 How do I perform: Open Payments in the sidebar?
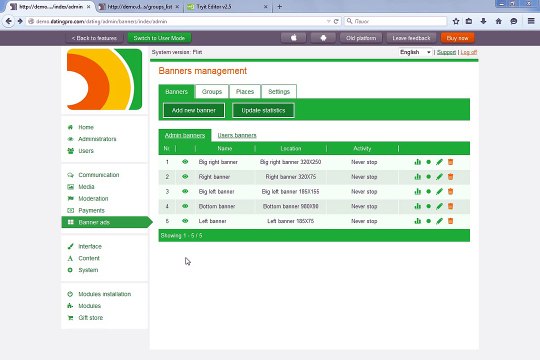pos(91,210)
